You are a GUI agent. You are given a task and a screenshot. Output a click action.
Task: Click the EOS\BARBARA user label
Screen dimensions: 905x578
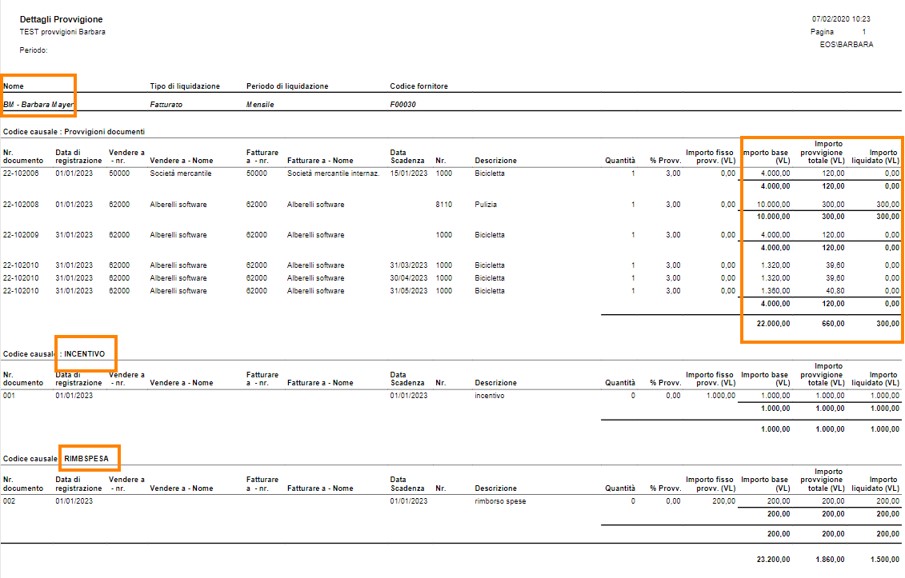tap(845, 45)
